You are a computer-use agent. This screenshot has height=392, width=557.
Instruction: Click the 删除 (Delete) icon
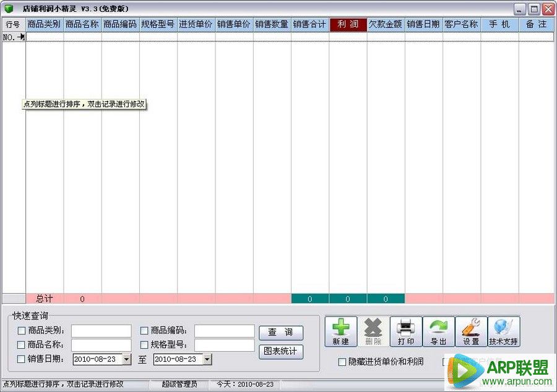[x=373, y=331]
